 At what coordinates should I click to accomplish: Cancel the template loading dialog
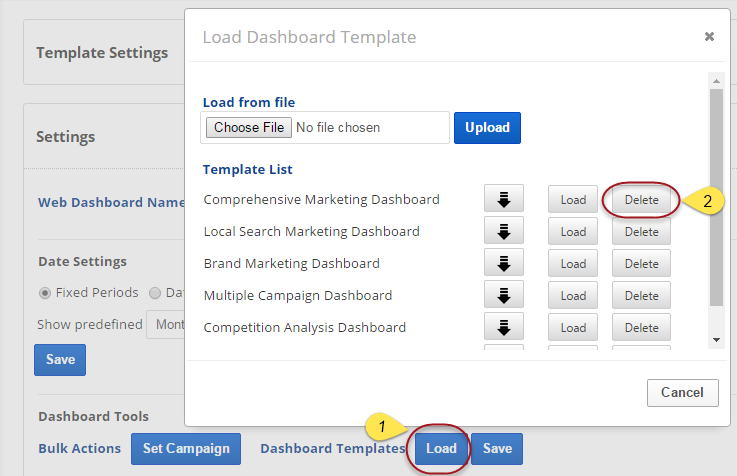point(682,392)
